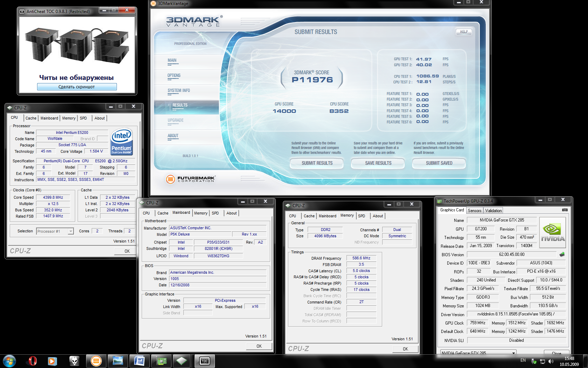Click the Intel Pentium logo in CPU-Z
The height and width of the screenshot is (368, 588).
pos(121,142)
